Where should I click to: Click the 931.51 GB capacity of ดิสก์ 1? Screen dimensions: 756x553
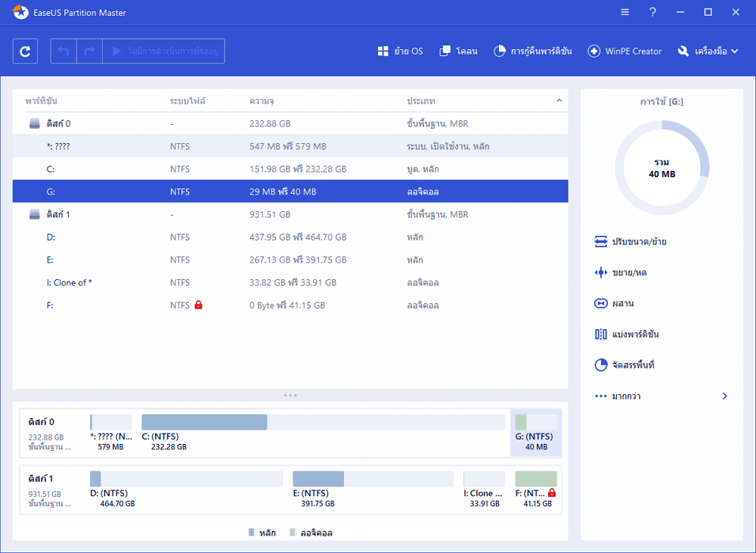coord(270,214)
